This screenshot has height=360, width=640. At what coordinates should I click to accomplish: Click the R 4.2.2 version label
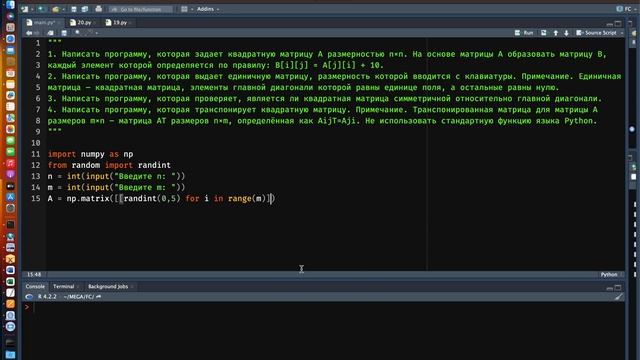pos(47,297)
